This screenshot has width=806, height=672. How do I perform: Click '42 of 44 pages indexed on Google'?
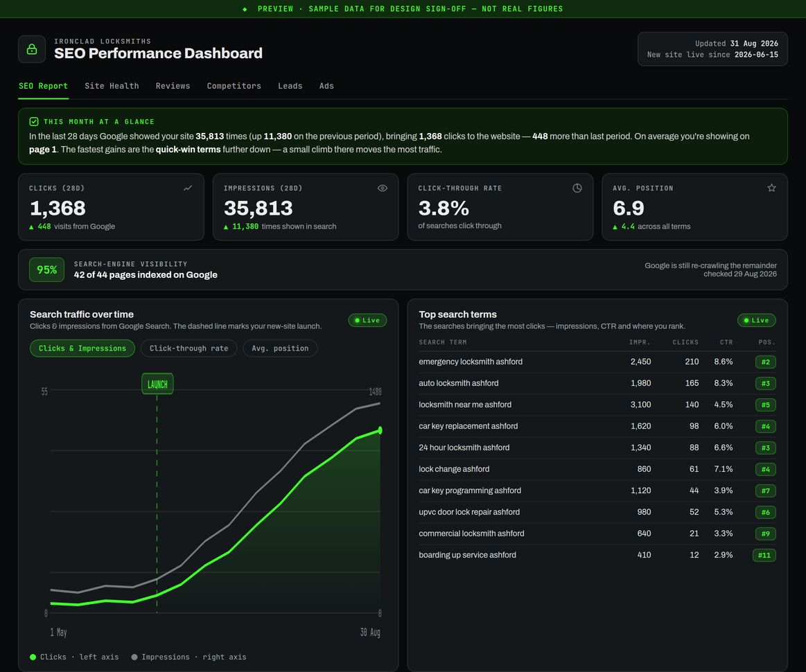click(146, 275)
